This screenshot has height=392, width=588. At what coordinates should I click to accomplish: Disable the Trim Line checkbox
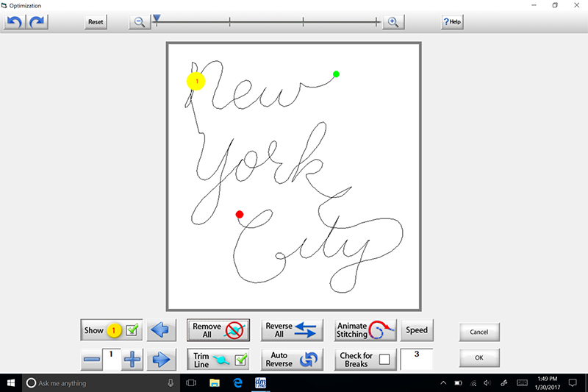pos(239,360)
